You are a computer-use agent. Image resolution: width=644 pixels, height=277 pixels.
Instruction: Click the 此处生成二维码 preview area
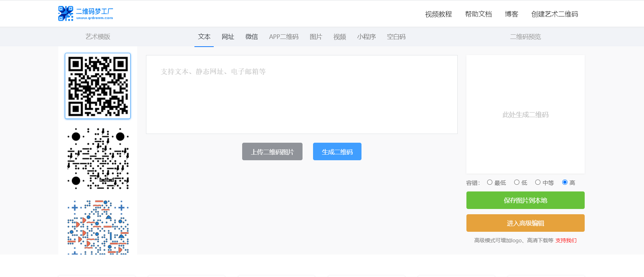pyautogui.click(x=525, y=114)
